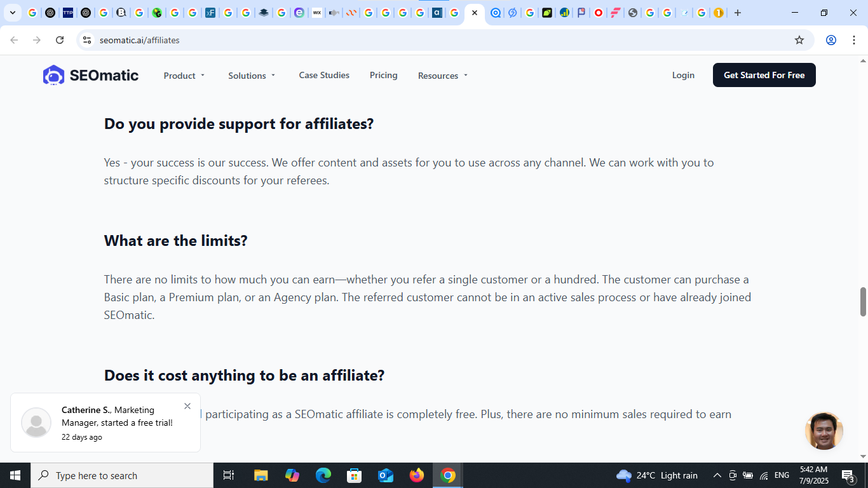The width and height of the screenshot is (868, 488).
Task: Switch to the bold B favicon tab
Action: point(121,13)
